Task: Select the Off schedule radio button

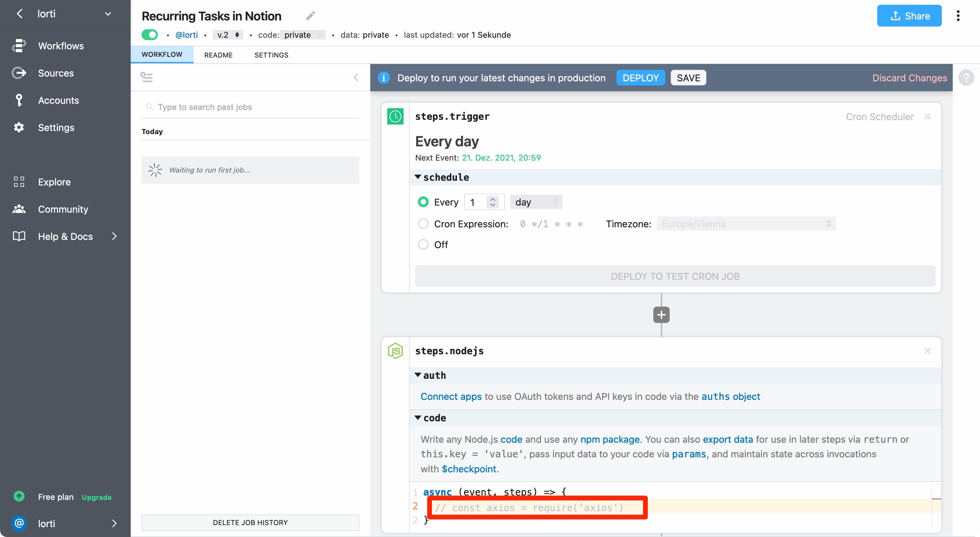Action: coord(423,244)
